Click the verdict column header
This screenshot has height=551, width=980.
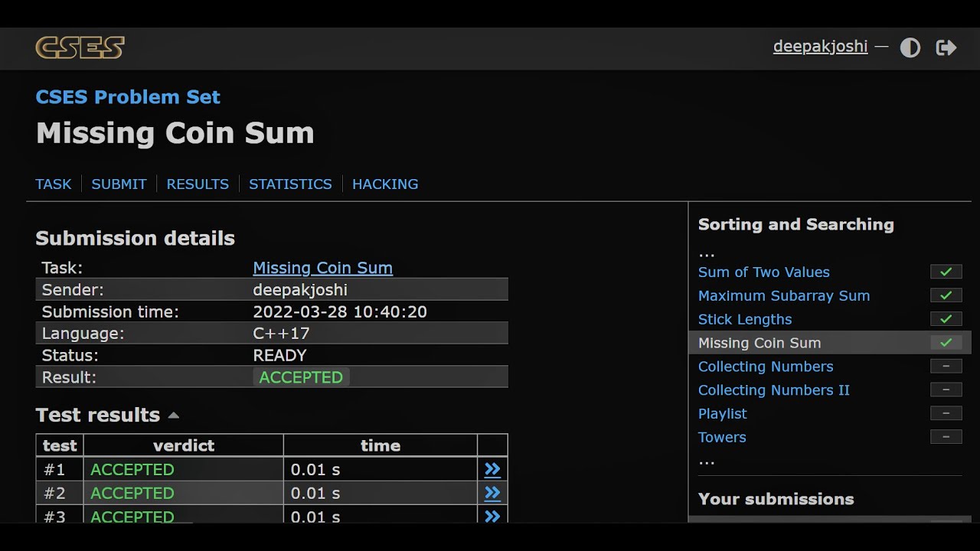tap(184, 445)
